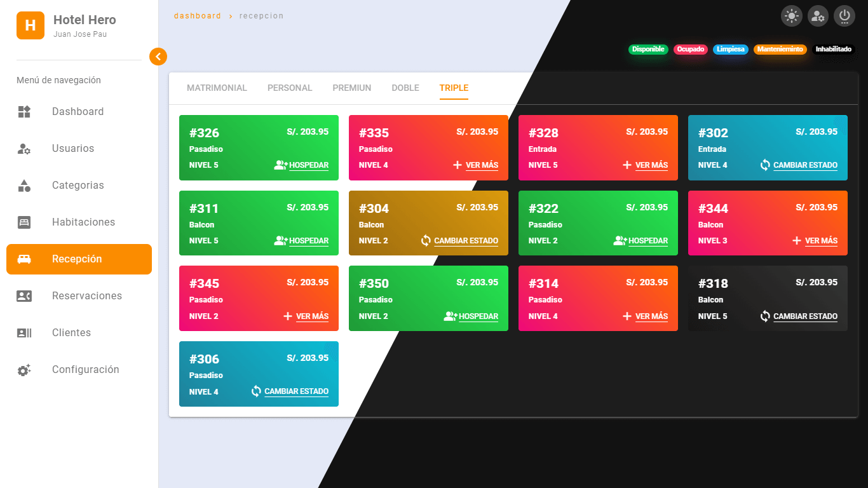Viewport: 868px width, 488px height.
Task: Select Recepción in the sidebar
Action: [79, 259]
